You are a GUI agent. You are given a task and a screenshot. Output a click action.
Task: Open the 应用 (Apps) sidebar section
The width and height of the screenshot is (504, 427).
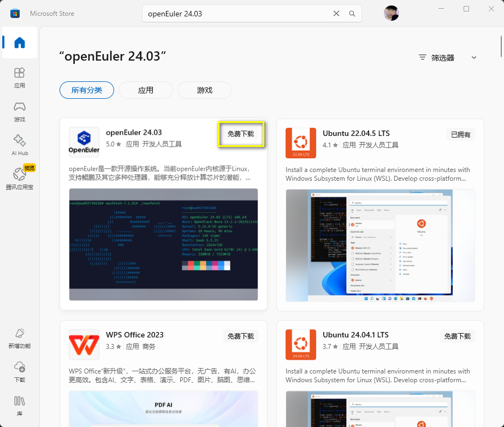tap(20, 78)
